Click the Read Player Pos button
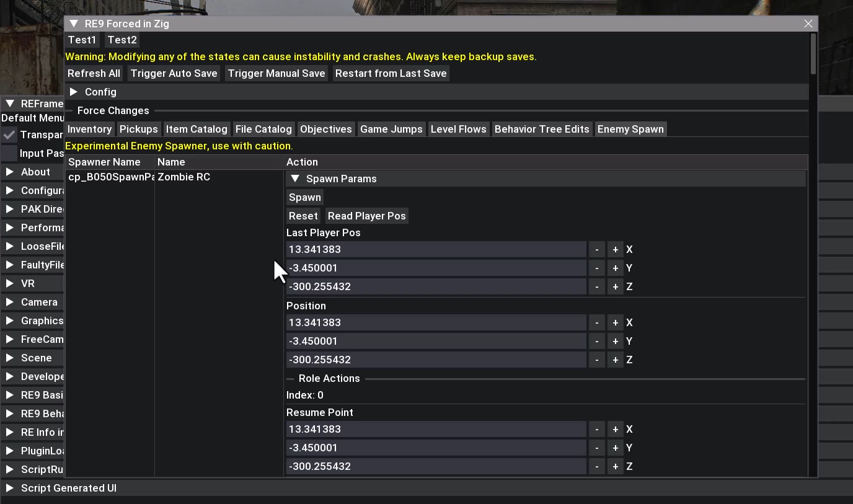The image size is (853, 504). (367, 216)
